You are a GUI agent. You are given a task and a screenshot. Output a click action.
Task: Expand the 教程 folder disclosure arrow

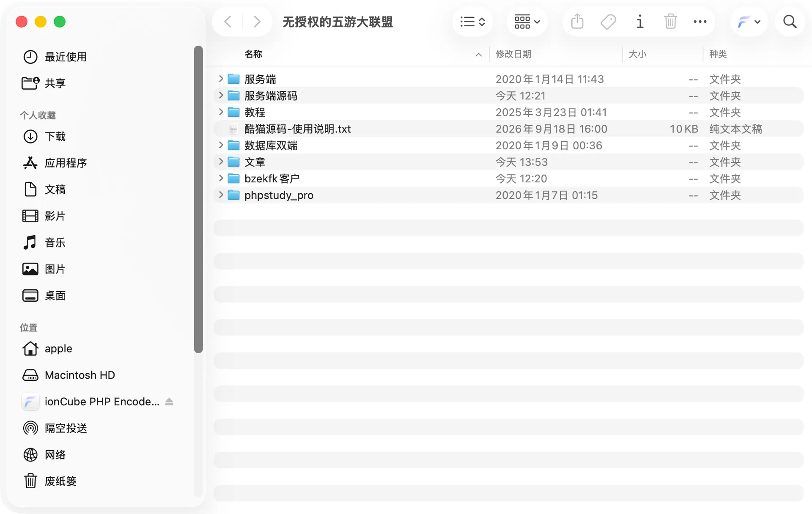click(x=221, y=112)
